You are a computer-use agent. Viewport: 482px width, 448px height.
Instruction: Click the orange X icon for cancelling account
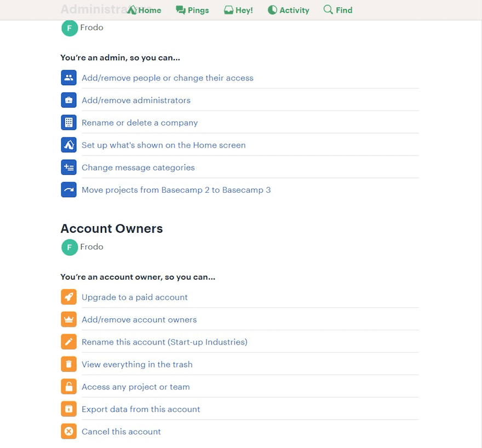(68, 432)
